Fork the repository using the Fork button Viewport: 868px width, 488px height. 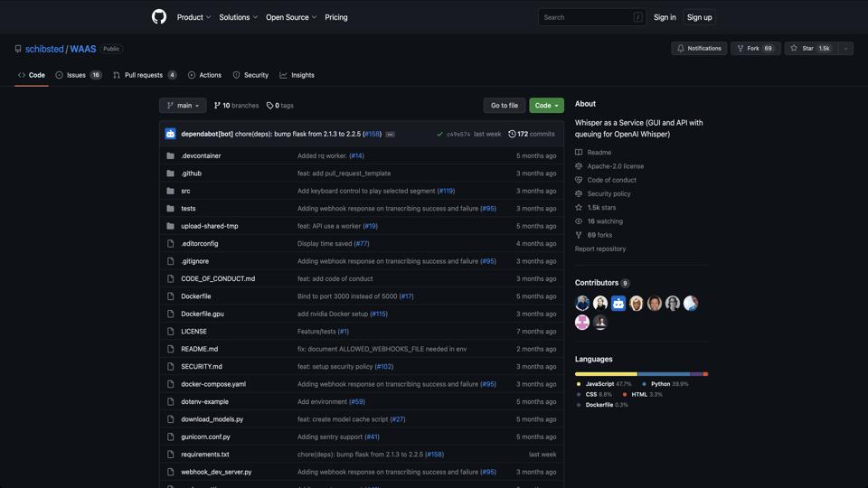[754, 48]
